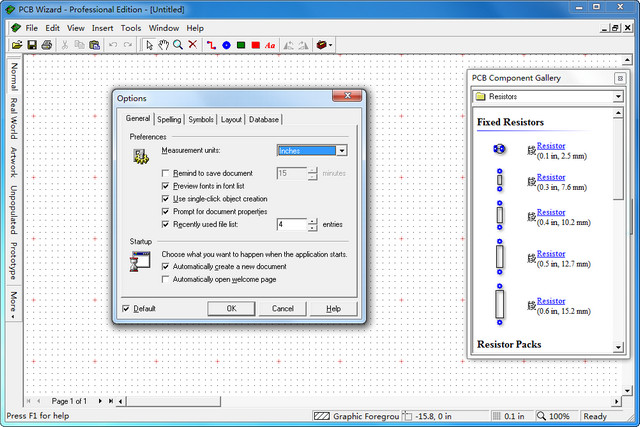Image resolution: width=640 pixels, height=427 pixels.
Task: Open the Resistor 0.3 in link
Action: click(x=551, y=177)
